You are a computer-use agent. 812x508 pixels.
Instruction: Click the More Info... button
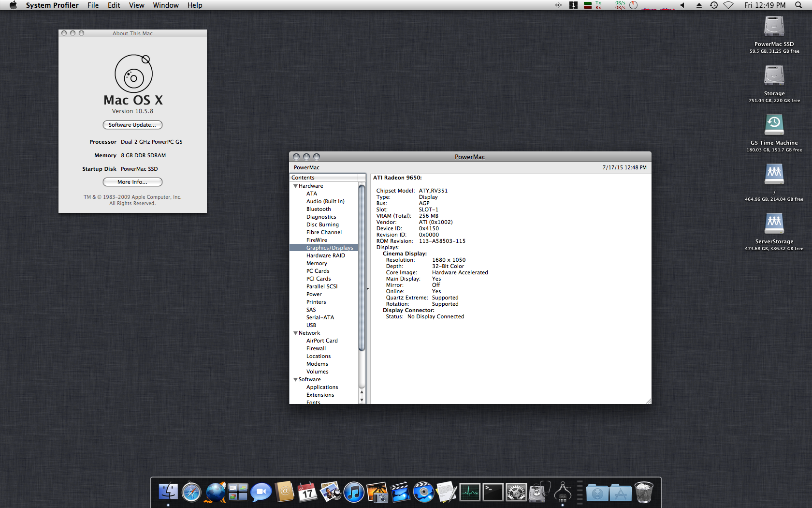[x=132, y=182]
